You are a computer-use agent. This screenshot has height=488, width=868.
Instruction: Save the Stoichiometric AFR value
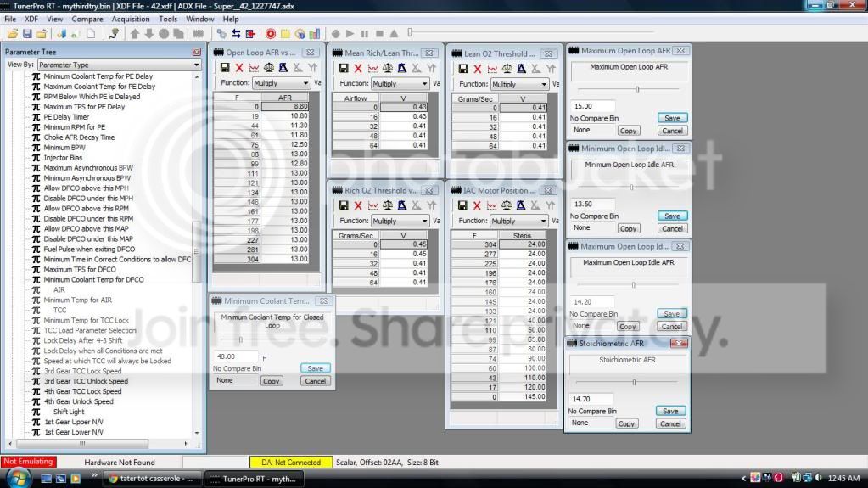(x=670, y=411)
